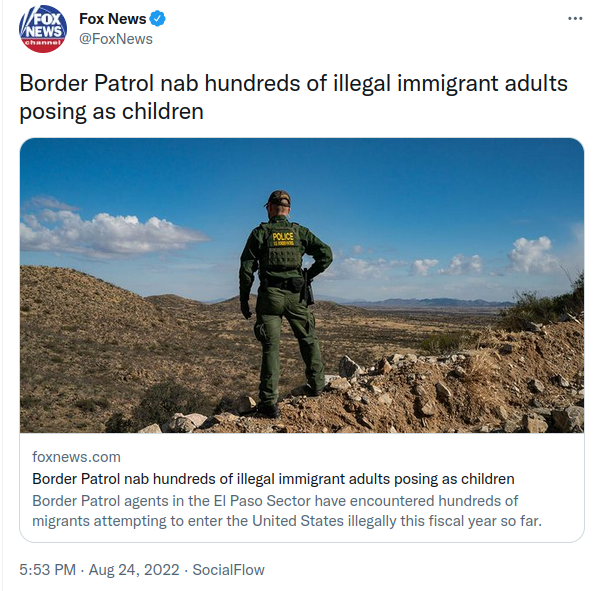The image size is (600, 591).
Task: Open the Fox News profile avatar
Action: 43,29
